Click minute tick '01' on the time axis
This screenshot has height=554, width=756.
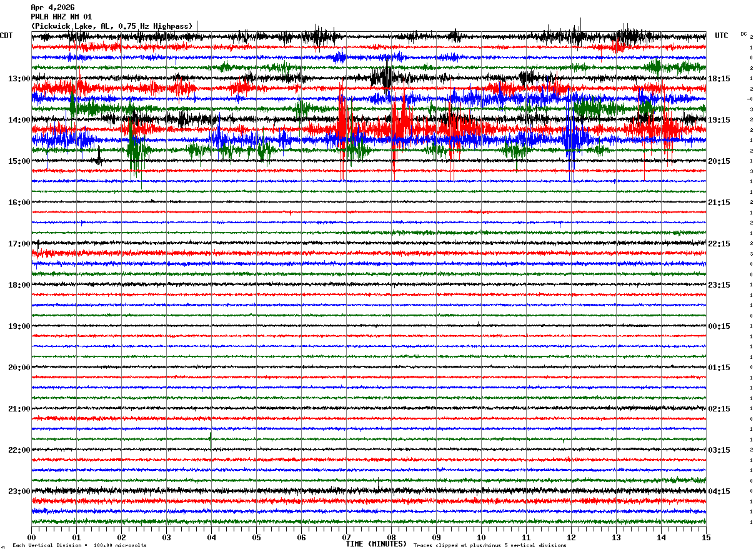[76, 537]
